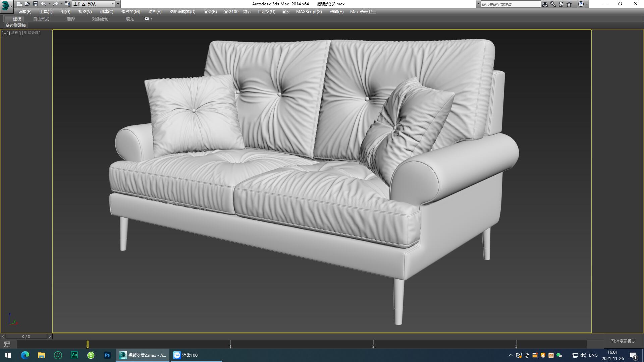The height and width of the screenshot is (362, 644).
Task: Expand the Undo history dropdown arrow
Action: [49, 4]
